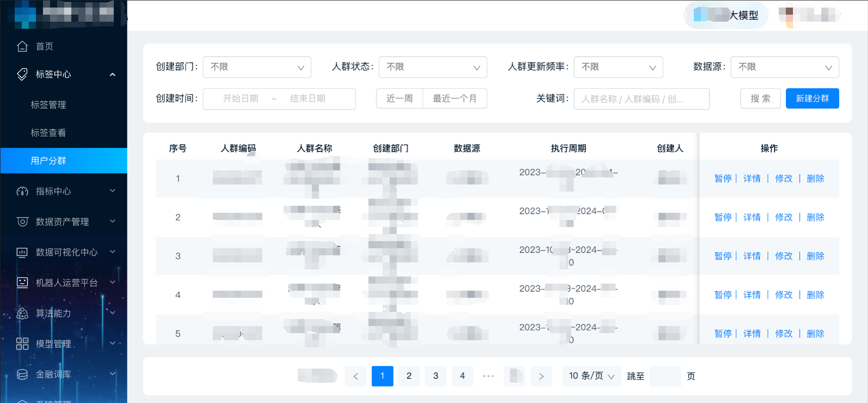Select 用户分群 menu item
The width and height of the screenshot is (868, 403).
(x=64, y=160)
